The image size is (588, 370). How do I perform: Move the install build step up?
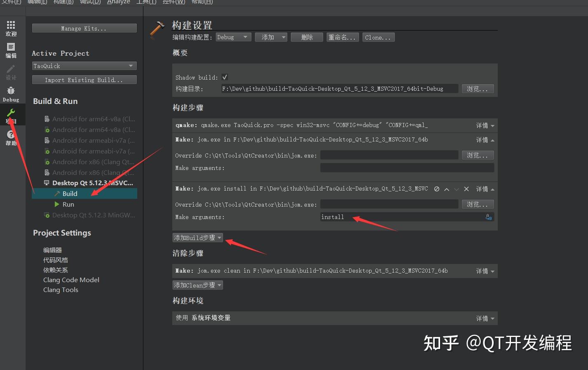coord(446,189)
